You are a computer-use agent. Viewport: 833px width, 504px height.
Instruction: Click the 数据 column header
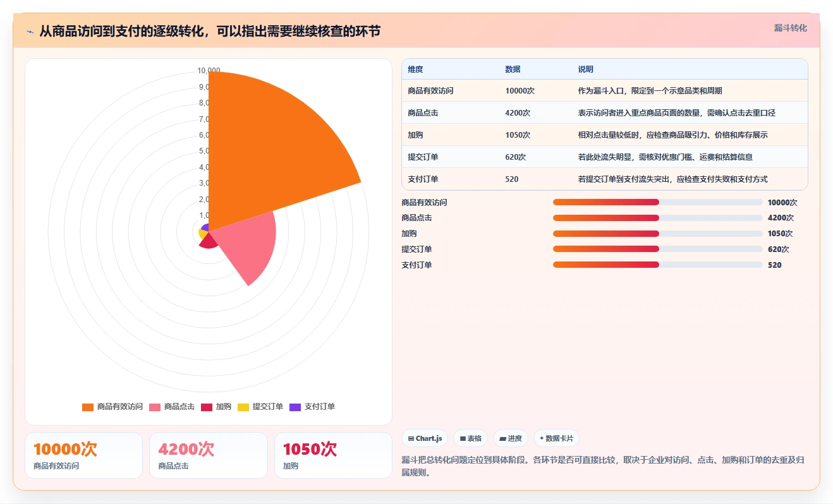pyautogui.click(x=513, y=69)
